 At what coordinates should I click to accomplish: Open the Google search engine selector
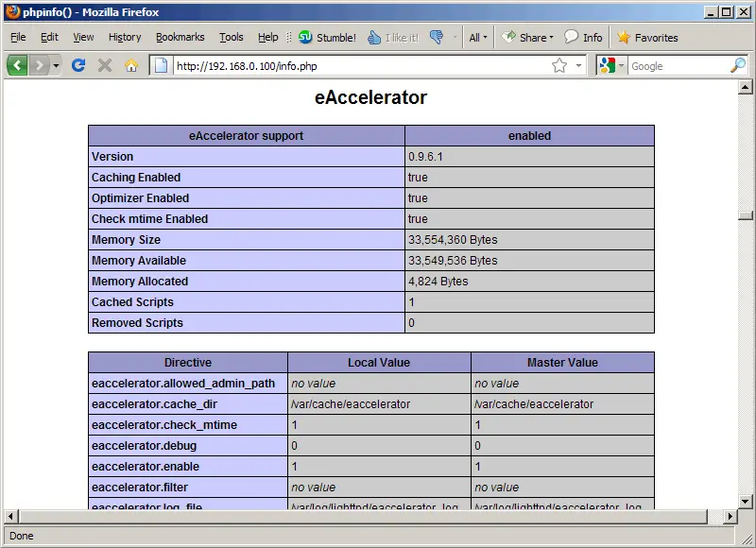click(x=611, y=65)
